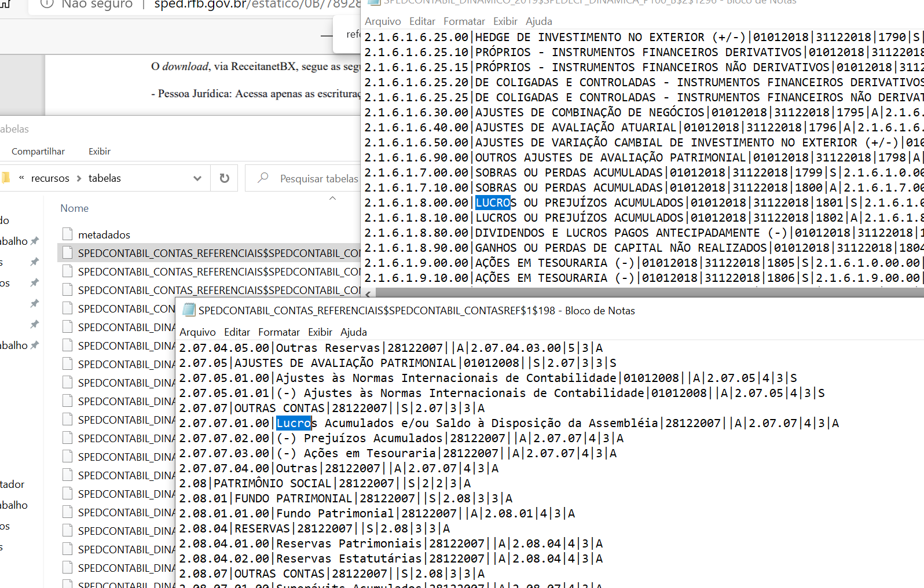Viewport: 924px width, 588px height.
Task: Click the site info icon beside 'Não seguro'
Action: pos(47,4)
